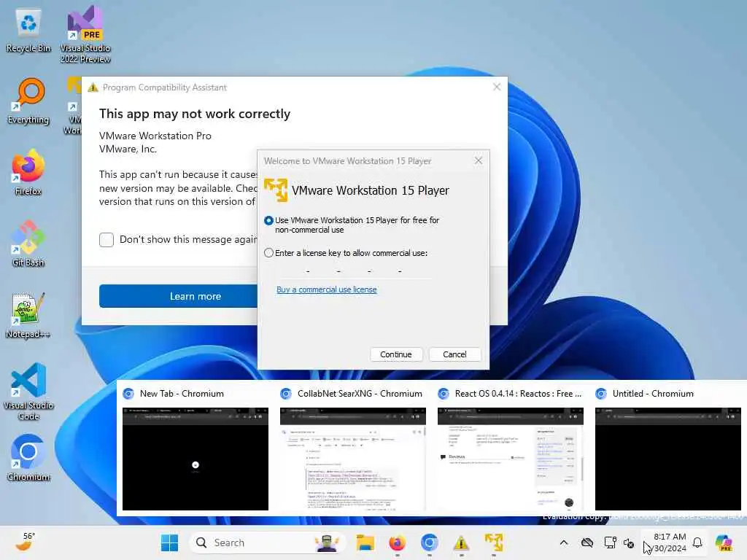Open the notification bell in the taskbar
The image size is (747, 560).
click(697, 542)
